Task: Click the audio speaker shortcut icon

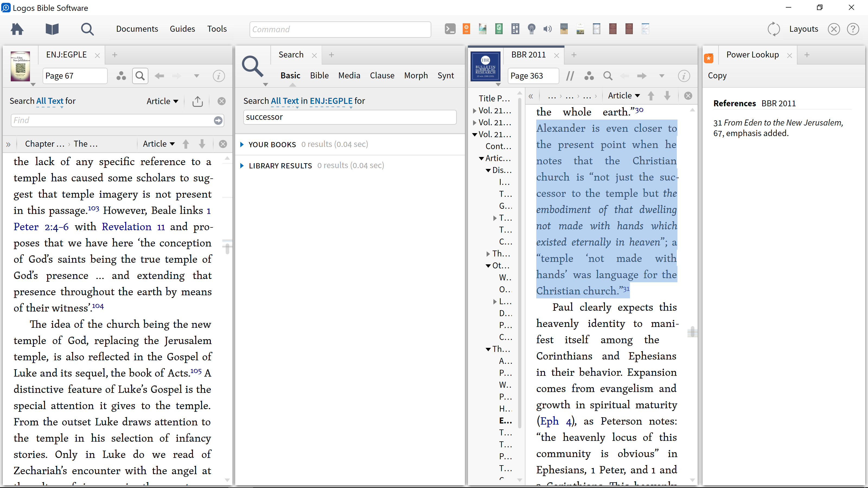Action: pos(548,29)
